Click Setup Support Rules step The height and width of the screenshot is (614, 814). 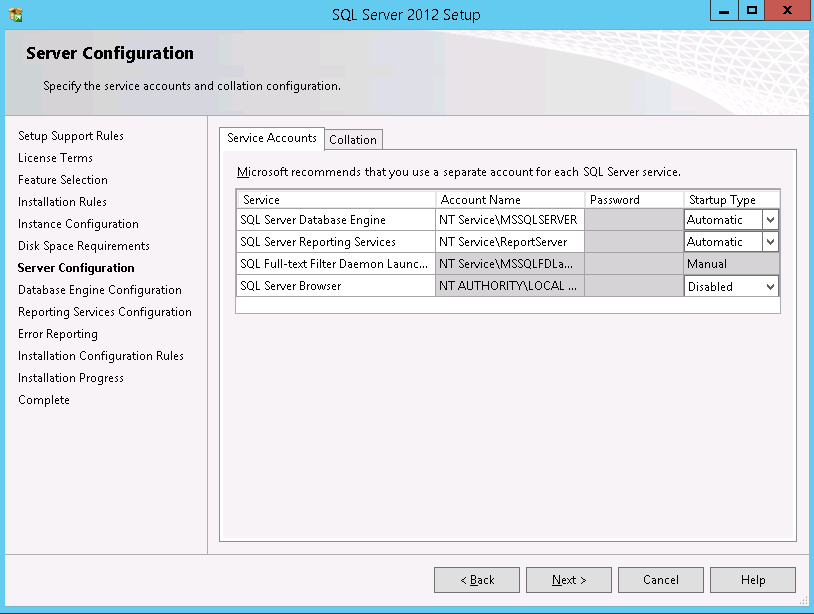pos(71,136)
